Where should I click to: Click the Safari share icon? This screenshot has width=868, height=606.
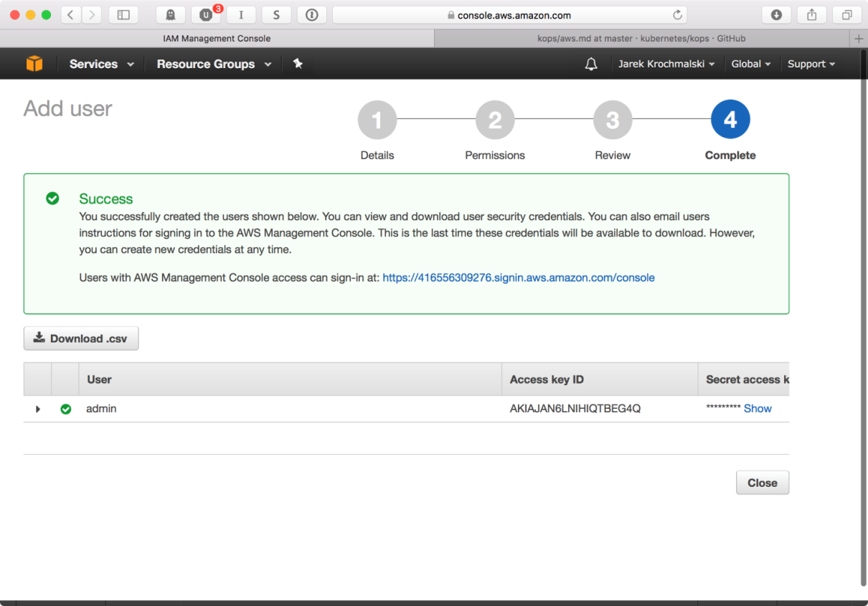pyautogui.click(x=812, y=14)
